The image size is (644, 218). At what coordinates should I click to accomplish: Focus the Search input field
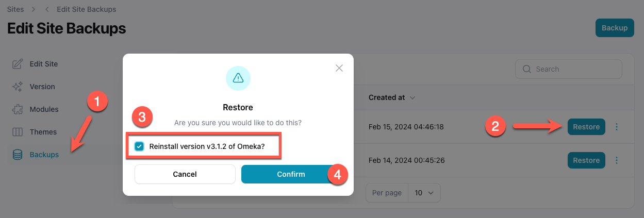(569, 69)
